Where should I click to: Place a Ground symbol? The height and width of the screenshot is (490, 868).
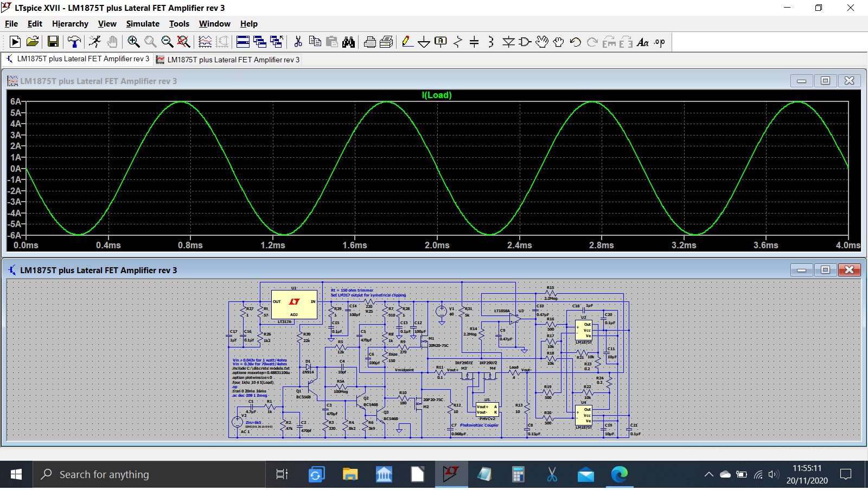(x=424, y=42)
